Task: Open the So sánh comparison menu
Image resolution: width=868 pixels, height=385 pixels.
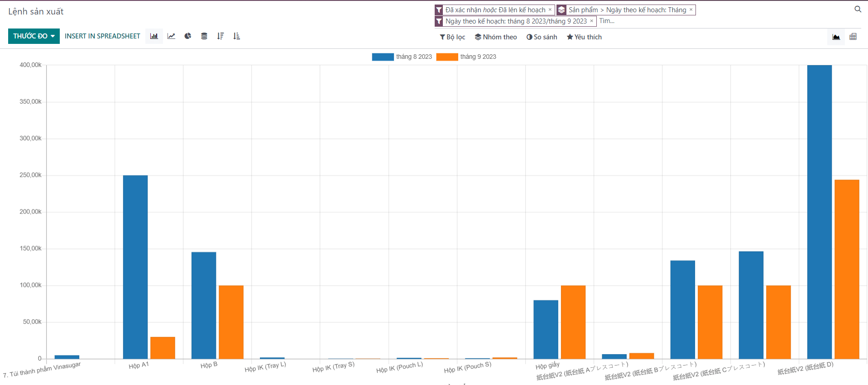Action: tap(542, 37)
